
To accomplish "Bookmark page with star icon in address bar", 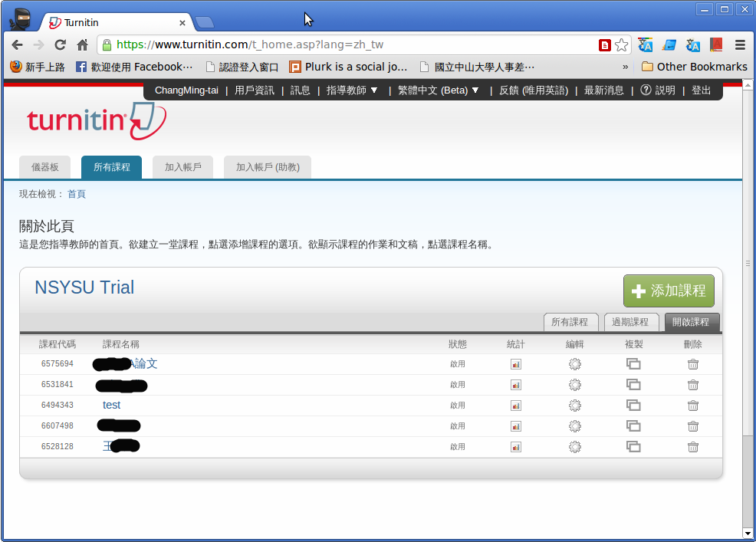I will [621, 45].
